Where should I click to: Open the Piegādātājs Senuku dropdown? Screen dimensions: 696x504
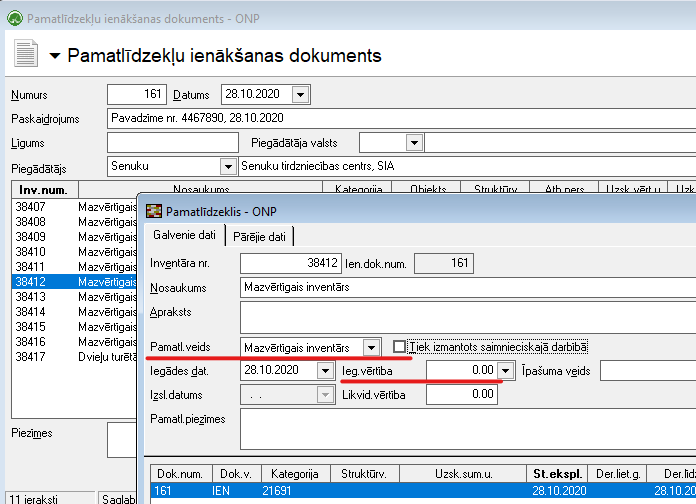(x=228, y=167)
